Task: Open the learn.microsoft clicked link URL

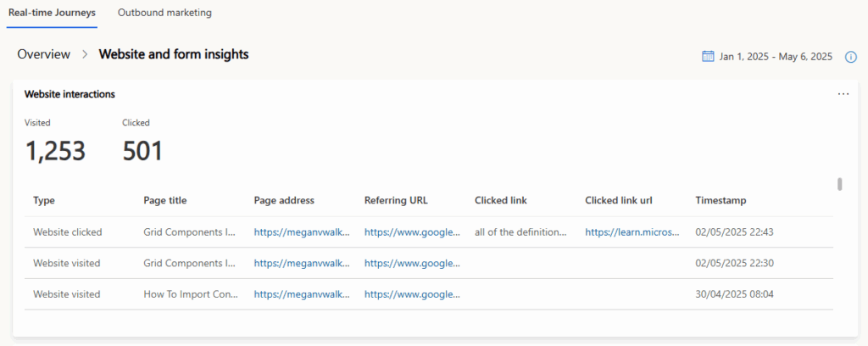Action: pyautogui.click(x=632, y=232)
